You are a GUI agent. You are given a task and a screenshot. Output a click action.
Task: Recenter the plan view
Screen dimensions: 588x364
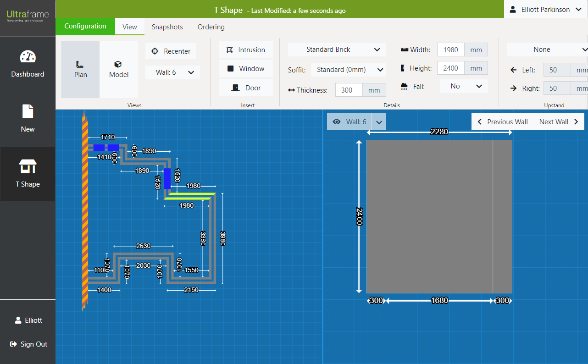tap(171, 51)
